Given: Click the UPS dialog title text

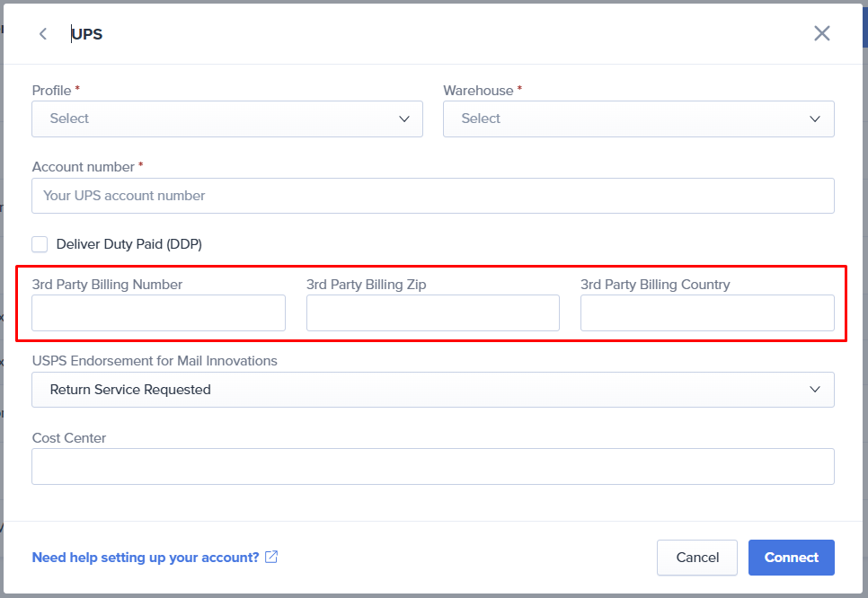Looking at the screenshot, I should 87,34.
